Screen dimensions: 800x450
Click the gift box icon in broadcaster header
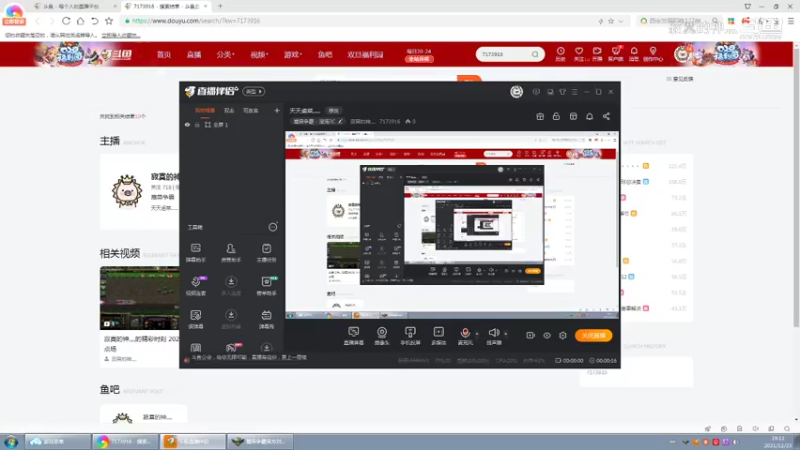(540, 116)
